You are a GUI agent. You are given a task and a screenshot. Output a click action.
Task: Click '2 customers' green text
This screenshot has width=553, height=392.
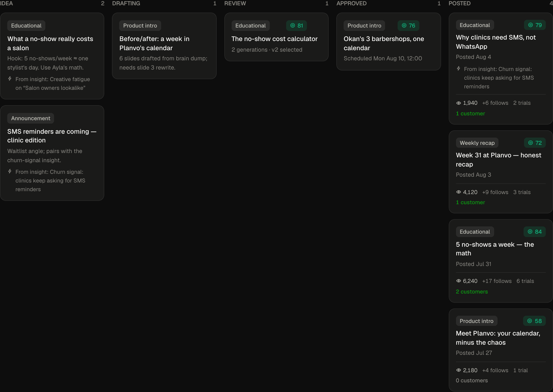[472, 292]
